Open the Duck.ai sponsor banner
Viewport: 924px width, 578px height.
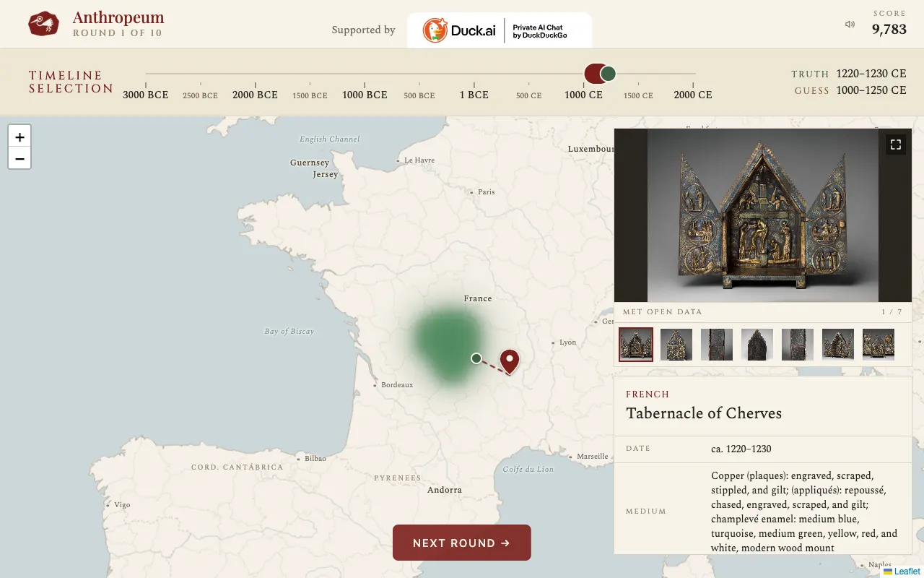click(500, 30)
